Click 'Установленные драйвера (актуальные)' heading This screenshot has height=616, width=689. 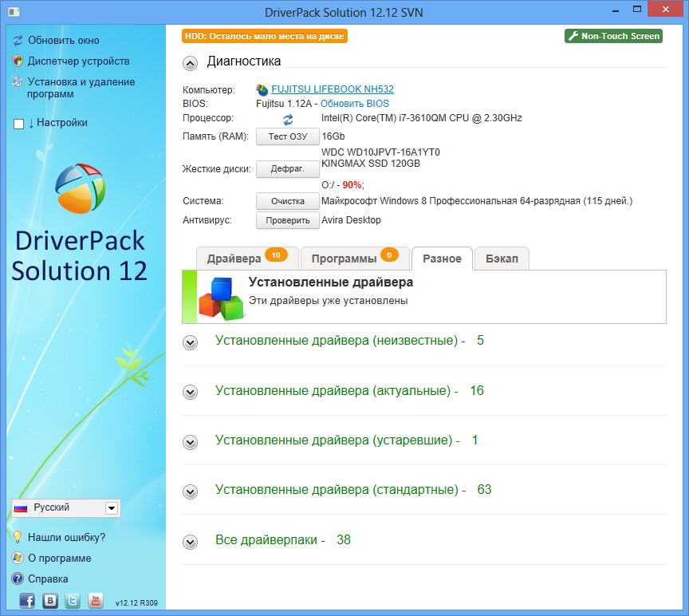tap(333, 390)
